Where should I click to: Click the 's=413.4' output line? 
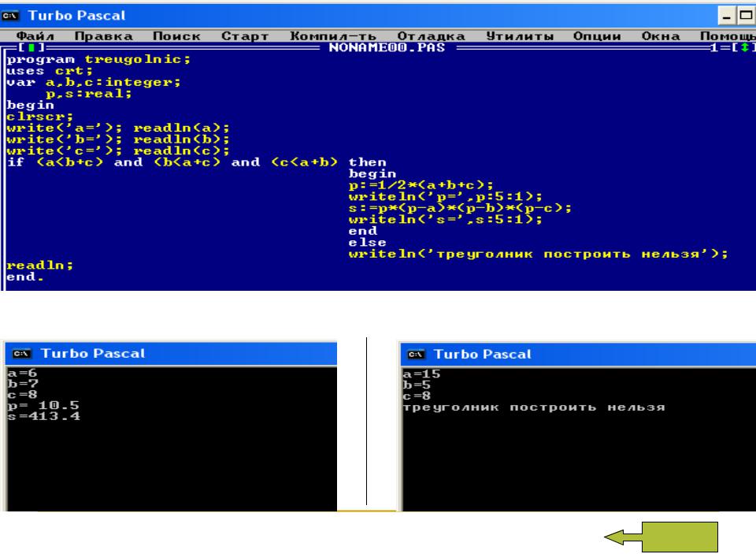[x=43, y=416]
